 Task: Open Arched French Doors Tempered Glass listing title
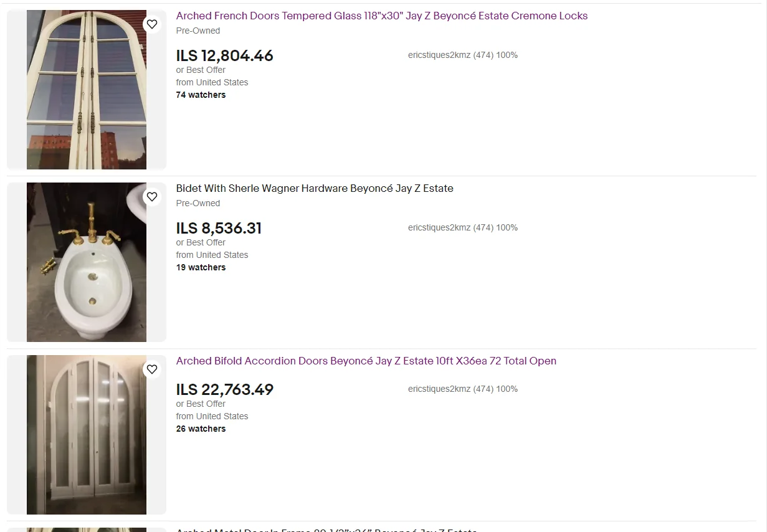pos(381,16)
